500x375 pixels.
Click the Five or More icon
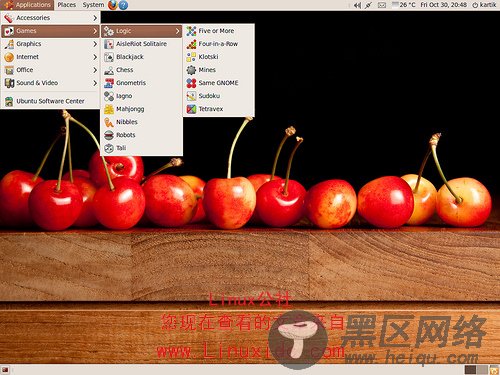click(191, 31)
